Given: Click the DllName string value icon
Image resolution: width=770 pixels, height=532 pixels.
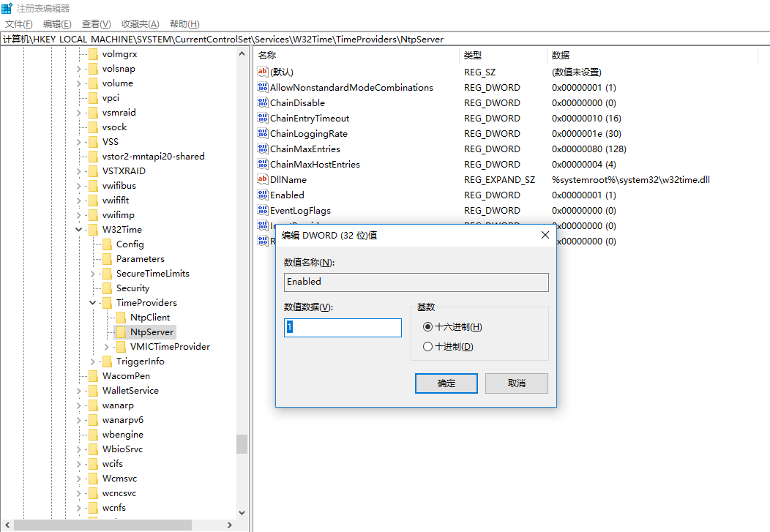Looking at the screenshot, I should coord(263,179).
